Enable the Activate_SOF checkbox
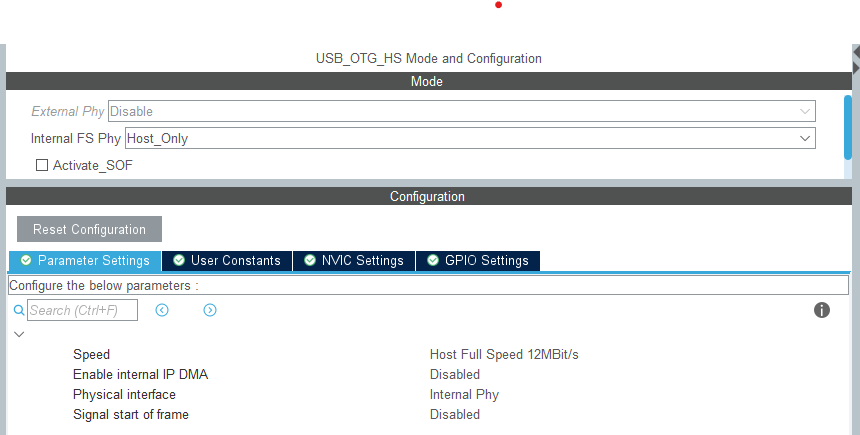Screen dimensions: 860x435 (42, 165)
